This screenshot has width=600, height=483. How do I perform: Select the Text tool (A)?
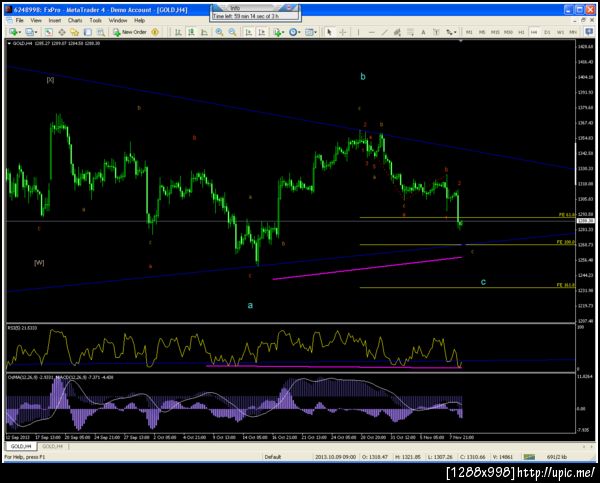point(424,32)
